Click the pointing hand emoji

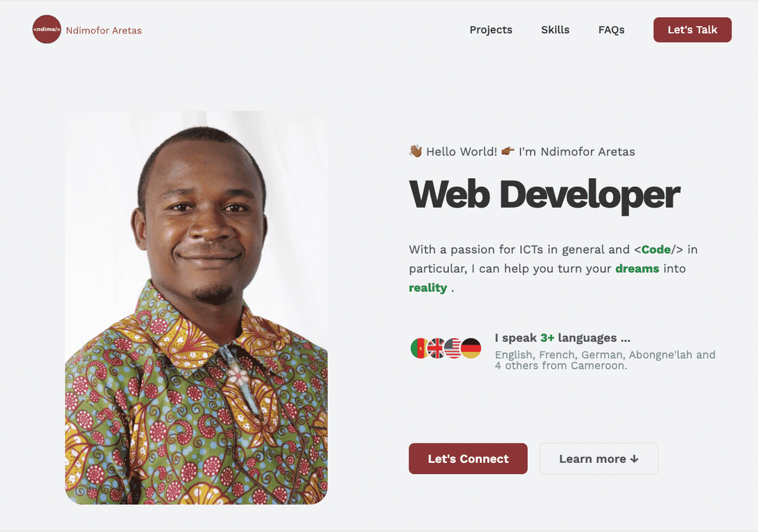[x=508, y=151]
